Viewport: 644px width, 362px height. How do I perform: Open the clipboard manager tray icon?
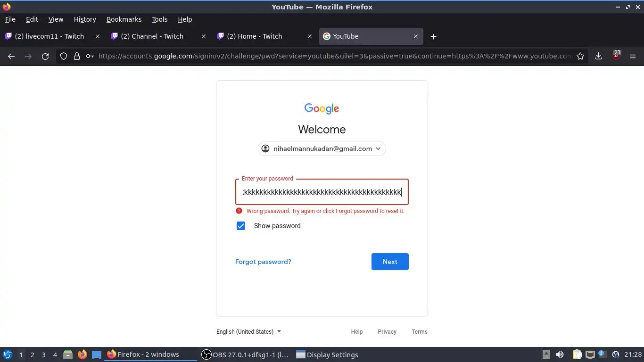coord(577,354)
